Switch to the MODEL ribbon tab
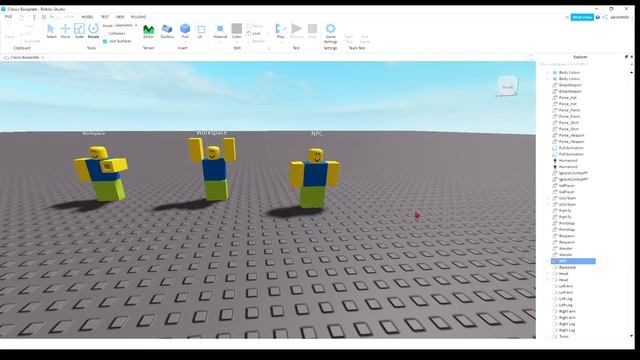Viewport: 640px width, 360px height. 87,17
